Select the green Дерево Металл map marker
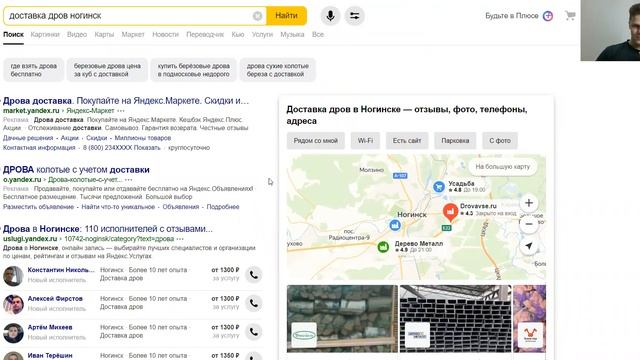The image size is (640, 360). point(383,247)
